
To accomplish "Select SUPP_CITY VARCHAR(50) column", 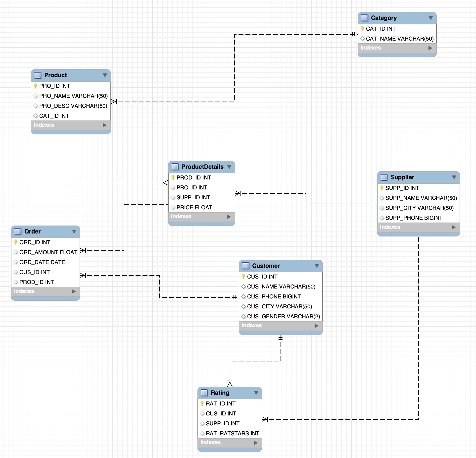I will [x=419, y=208].
